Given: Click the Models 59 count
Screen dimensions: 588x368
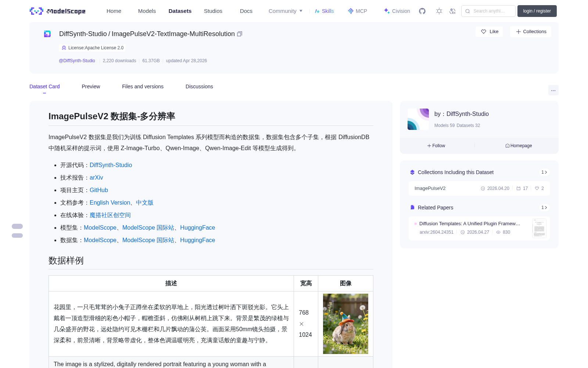Looking at the screenshot, I should (444, 125).
